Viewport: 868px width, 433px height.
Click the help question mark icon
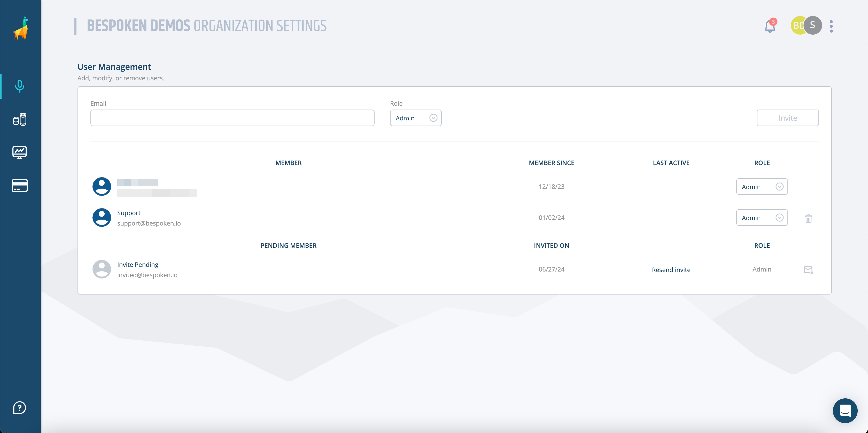click(x=19, y=408)
